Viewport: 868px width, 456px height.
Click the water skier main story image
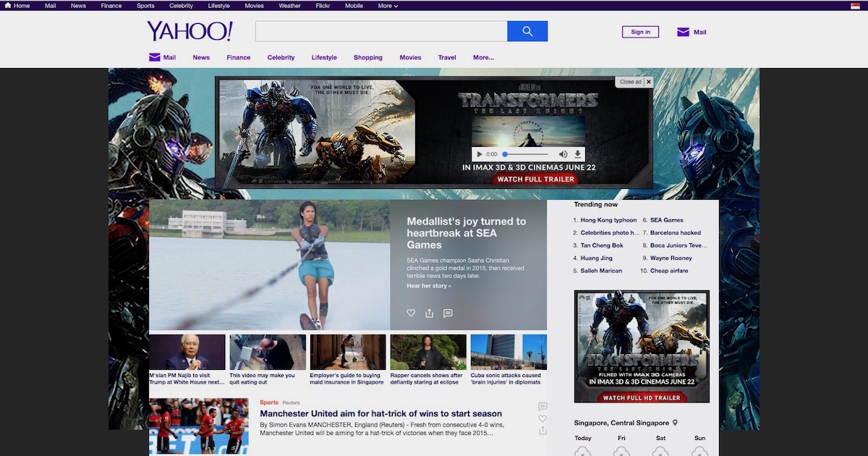click(x=269, y=265)
